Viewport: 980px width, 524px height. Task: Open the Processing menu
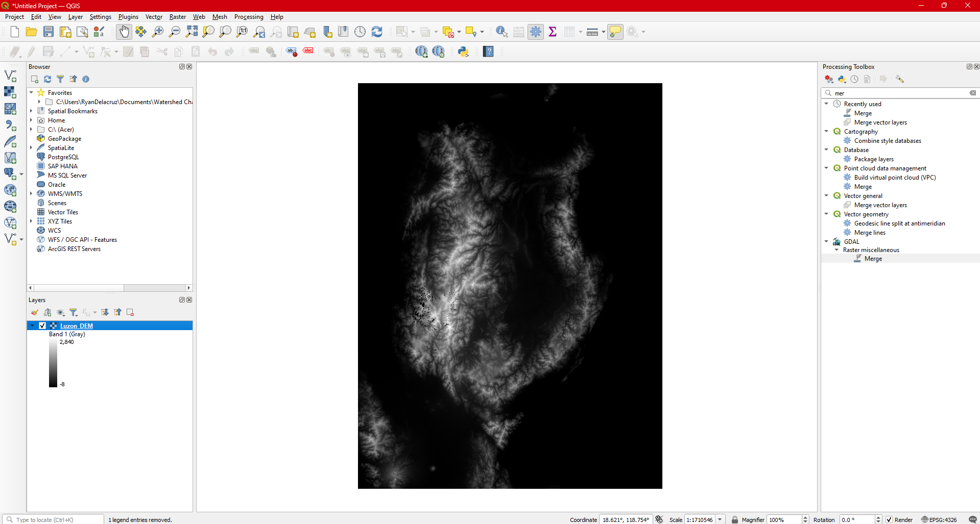click(249, 17)
